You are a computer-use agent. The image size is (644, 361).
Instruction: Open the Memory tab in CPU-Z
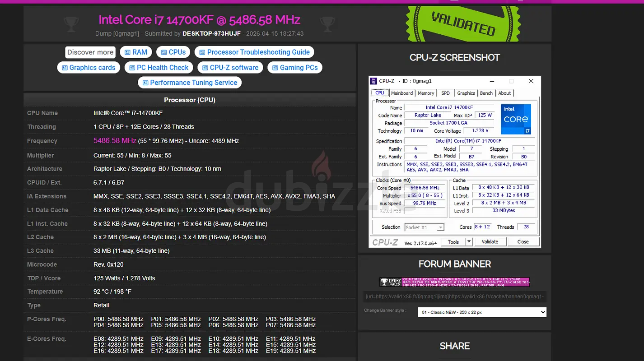tap(426, 93)
